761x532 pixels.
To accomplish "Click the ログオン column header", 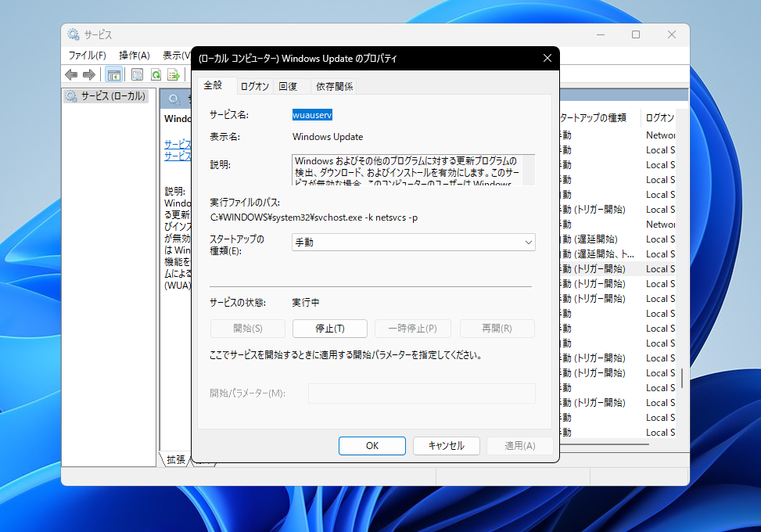I will click(659, 118).
